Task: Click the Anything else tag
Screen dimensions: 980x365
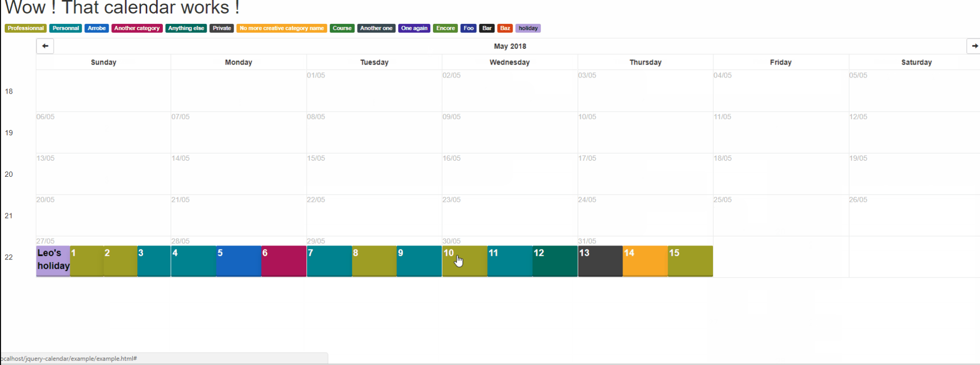Action: point(186,29)
